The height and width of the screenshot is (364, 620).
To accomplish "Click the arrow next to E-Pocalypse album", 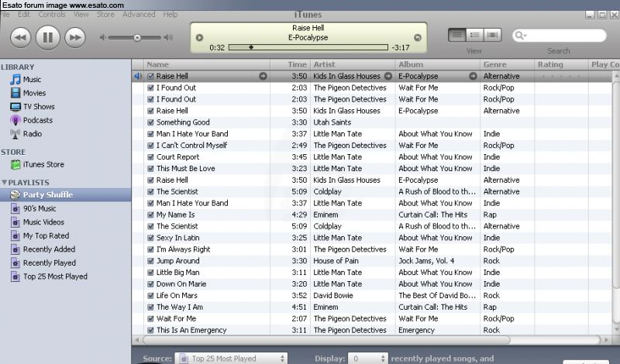I will pos(473,76).
